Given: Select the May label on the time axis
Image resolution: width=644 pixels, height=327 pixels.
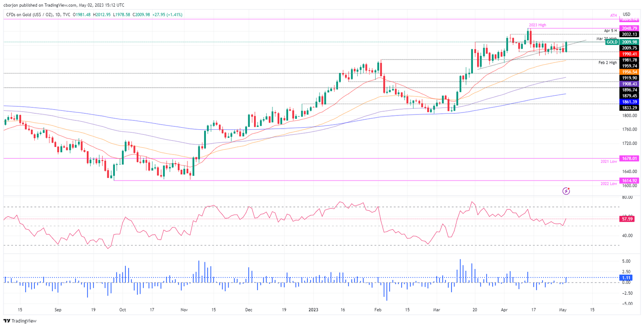Looking at the screenshot, I should click(563, 310).
